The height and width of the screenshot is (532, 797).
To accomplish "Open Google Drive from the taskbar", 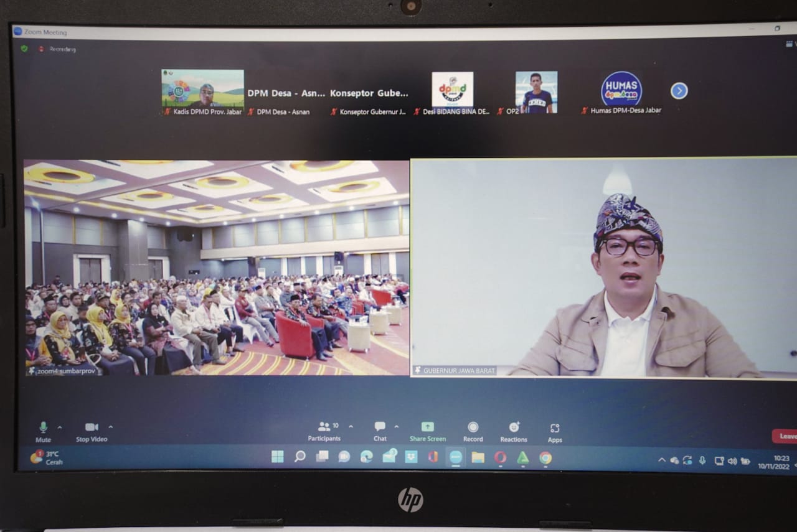I will (523, 458).
